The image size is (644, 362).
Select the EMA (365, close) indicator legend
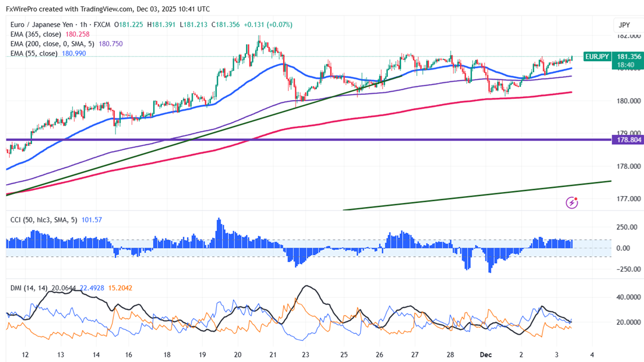[35, 34]
